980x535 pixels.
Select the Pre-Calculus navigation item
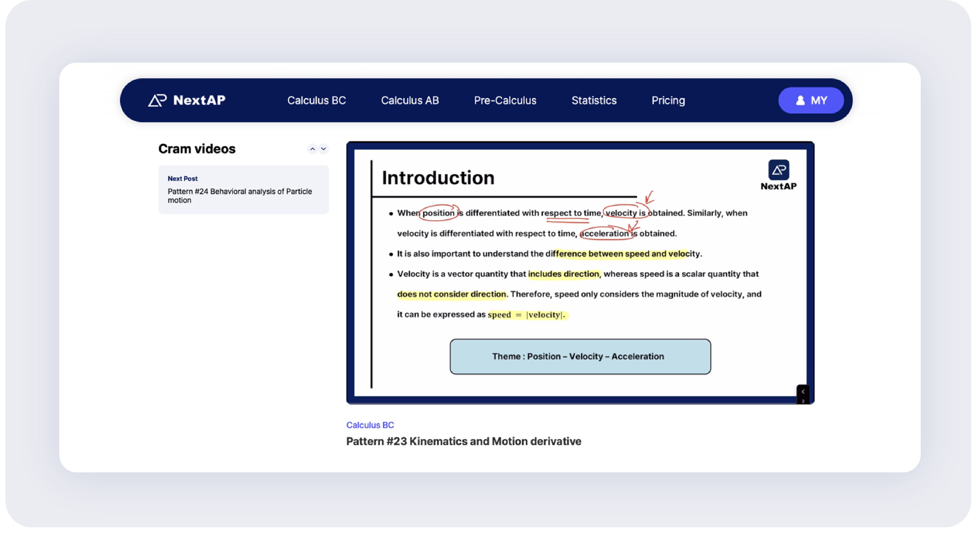pyautogui.click(x=505, y=101)
